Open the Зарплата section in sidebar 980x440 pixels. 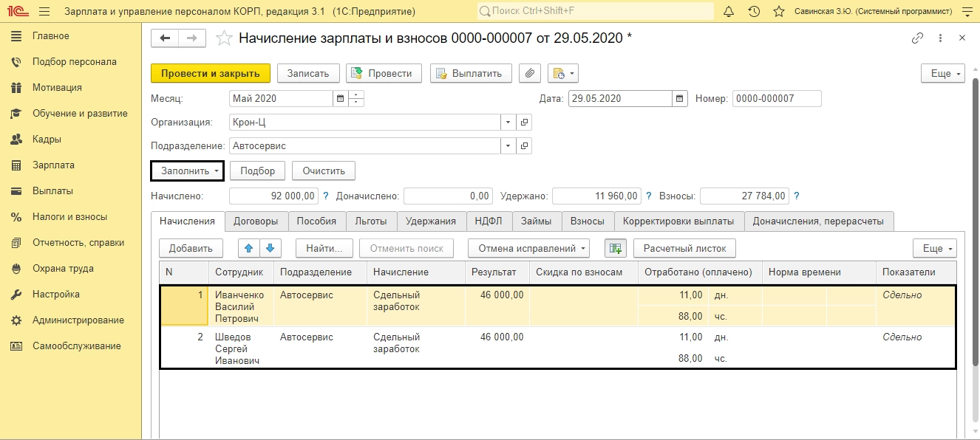click(x=53, y=165)
